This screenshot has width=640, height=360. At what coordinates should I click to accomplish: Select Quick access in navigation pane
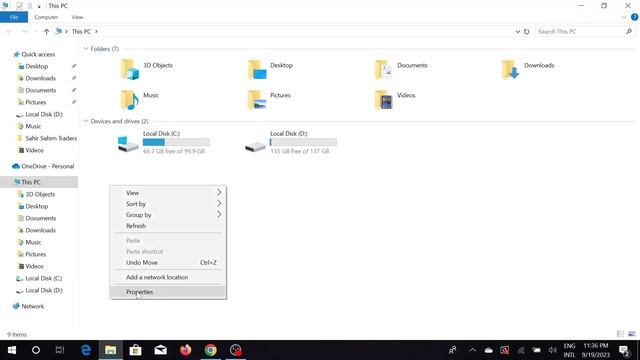39,54
